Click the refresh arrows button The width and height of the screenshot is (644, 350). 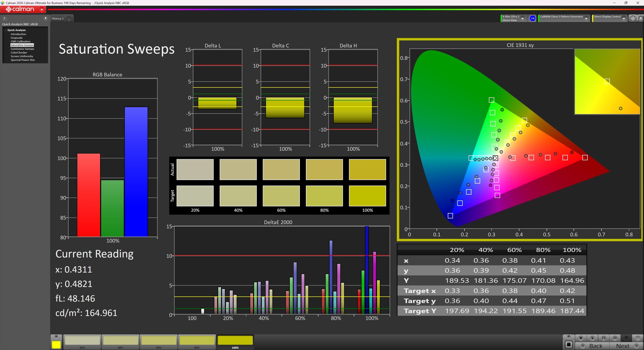tap(626, 338)
